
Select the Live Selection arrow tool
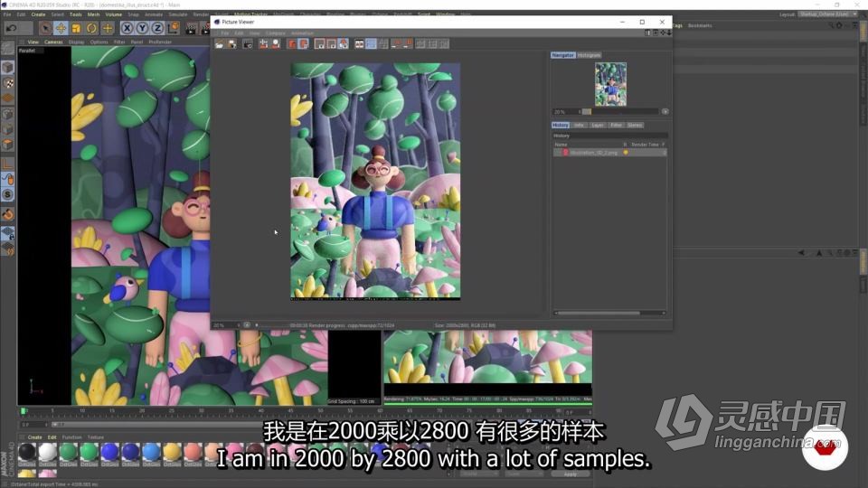coord(45,28)
